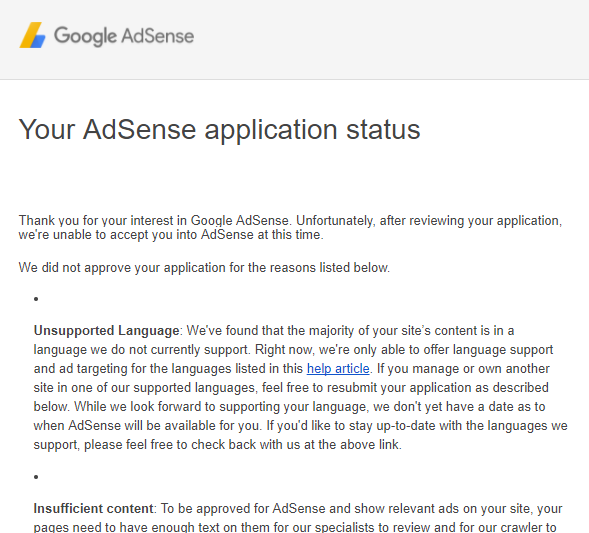Click the "AdSense" wordmark in the header
Screen dimensions: 589x533
tap(158, 36)
